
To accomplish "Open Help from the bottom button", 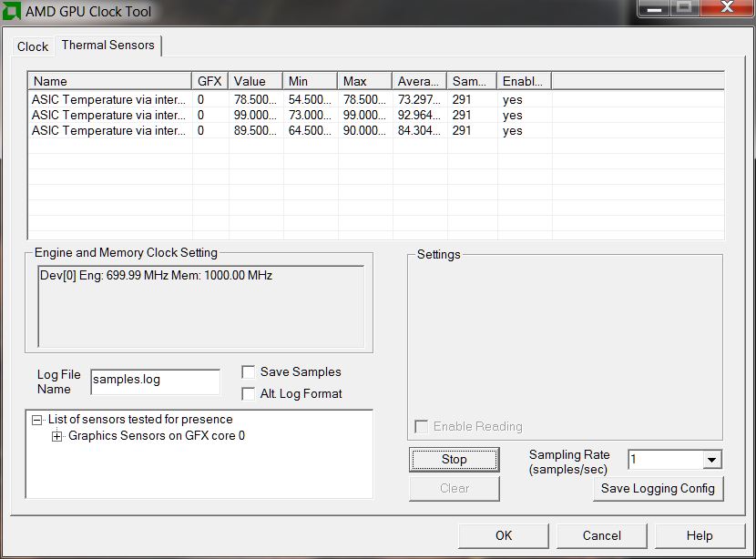I will pos(700,535).
